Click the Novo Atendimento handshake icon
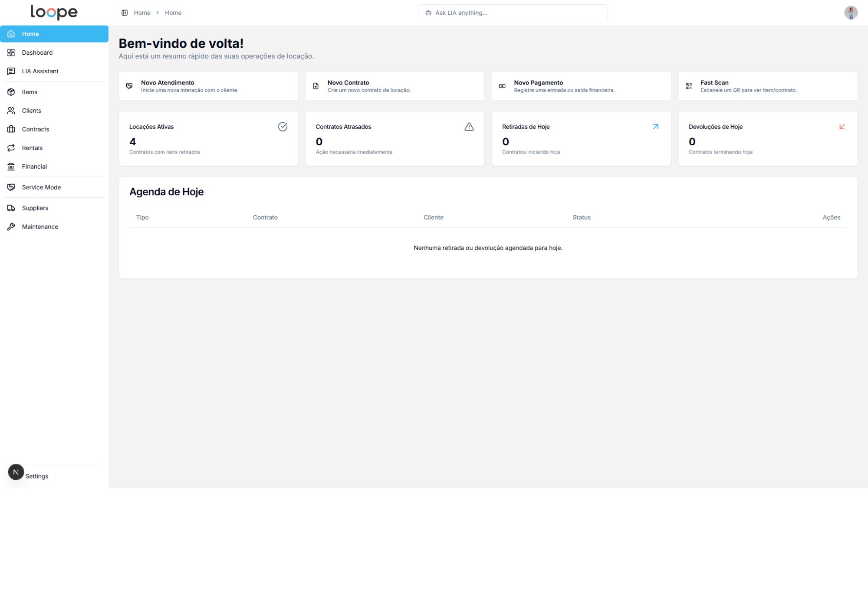 [x=129, y=86]
